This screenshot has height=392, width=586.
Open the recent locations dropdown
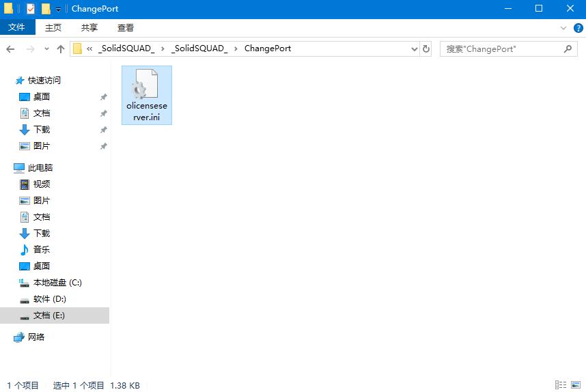46,49
